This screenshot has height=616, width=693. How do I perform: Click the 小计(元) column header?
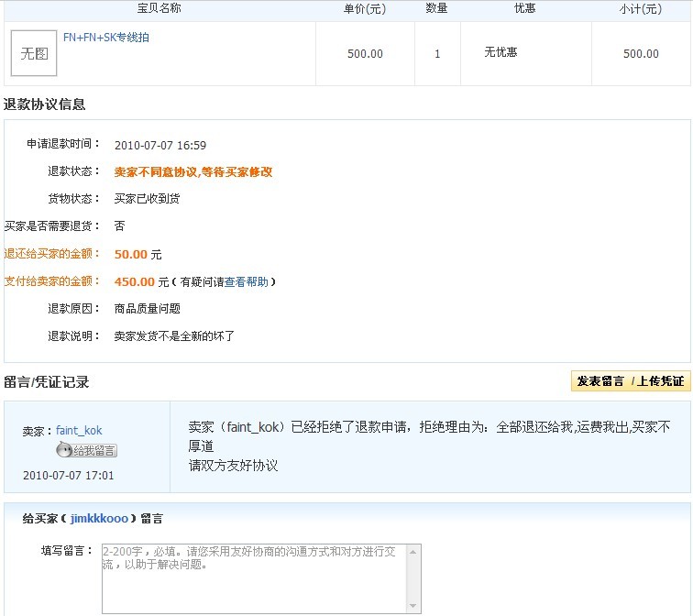(640, 9)
